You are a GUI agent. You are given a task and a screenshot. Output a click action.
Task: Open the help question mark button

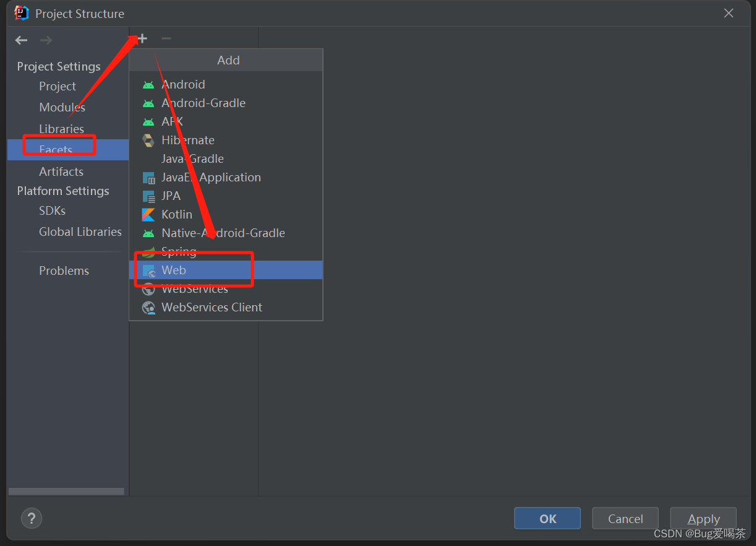pyautogui.click(x=32, y=518)
